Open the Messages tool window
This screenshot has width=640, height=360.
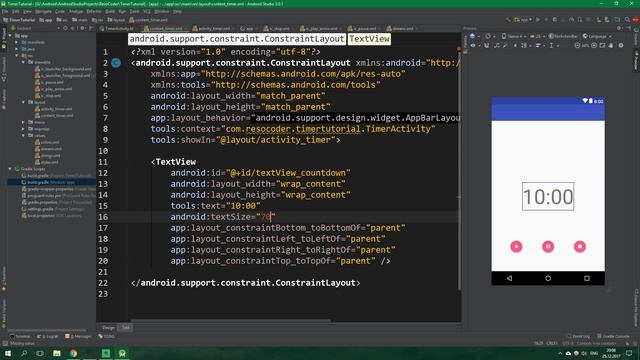click(x=79, y=336)
